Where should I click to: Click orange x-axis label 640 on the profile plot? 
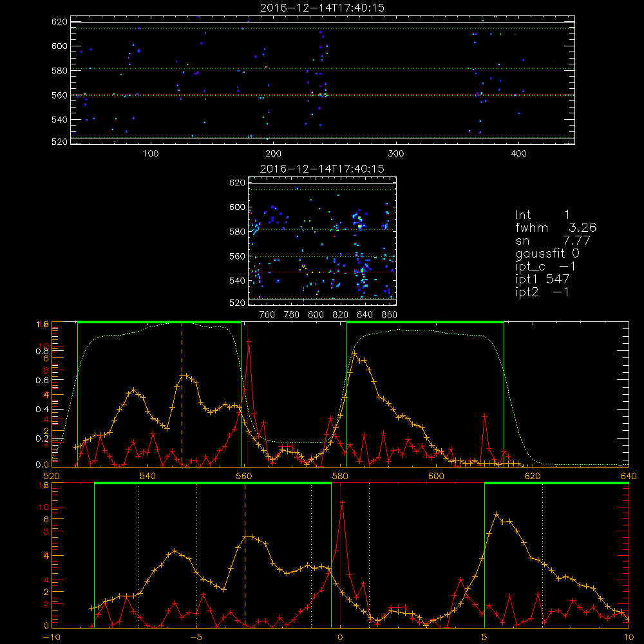pyautogui.click(x=629, y=476)
